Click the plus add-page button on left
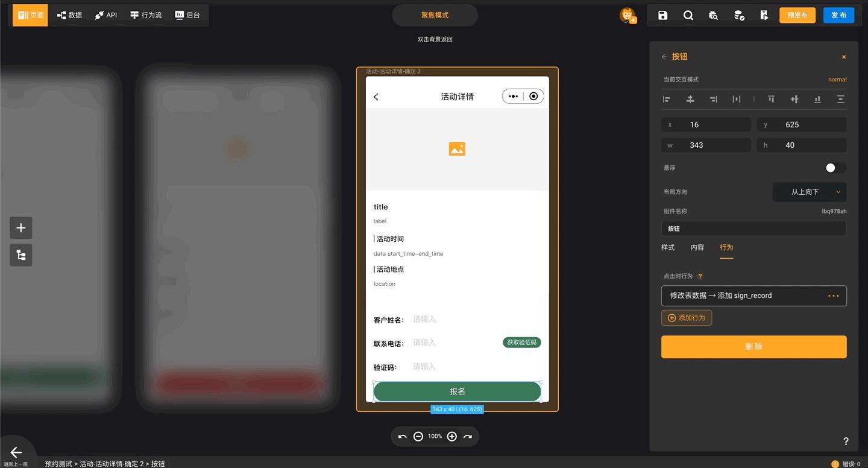The image size is (868, 468). coord(21,228)
